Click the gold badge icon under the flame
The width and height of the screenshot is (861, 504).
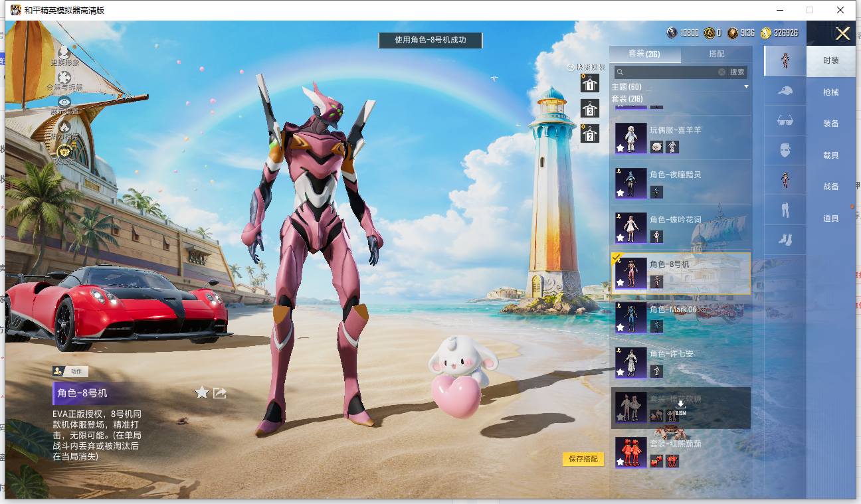[x=64, y=151]
